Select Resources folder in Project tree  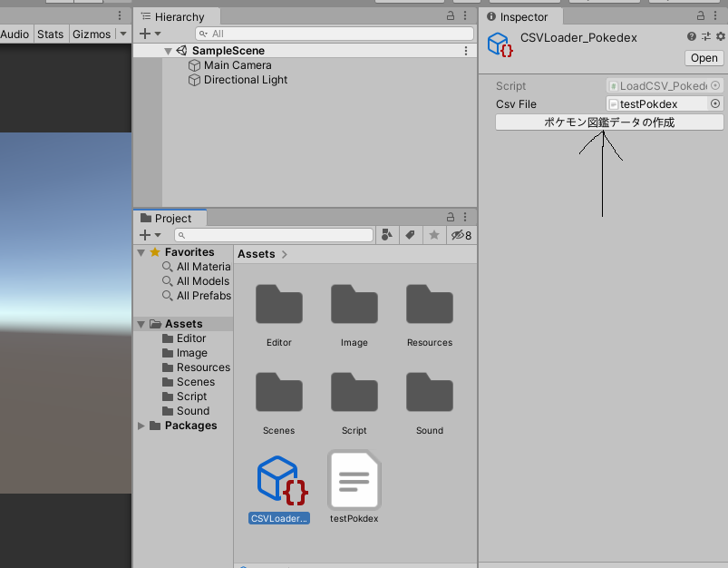coord(196,367)
